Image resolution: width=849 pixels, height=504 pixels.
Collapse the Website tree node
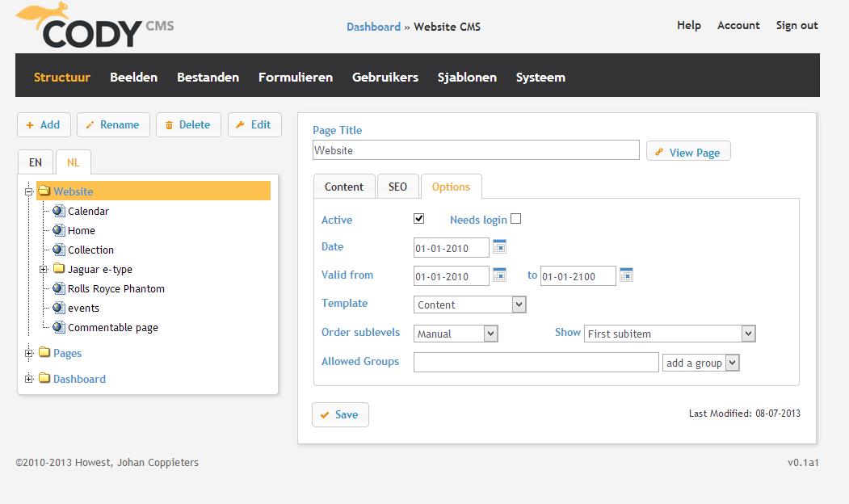[x=29, y=191]
